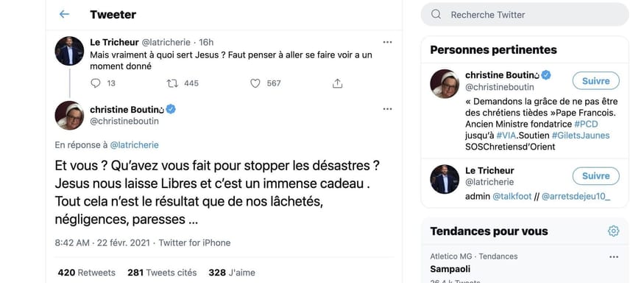644x283 pixels.
Task: Click in the Recherche Twitter search field
Action: click(x=525, y=15)
